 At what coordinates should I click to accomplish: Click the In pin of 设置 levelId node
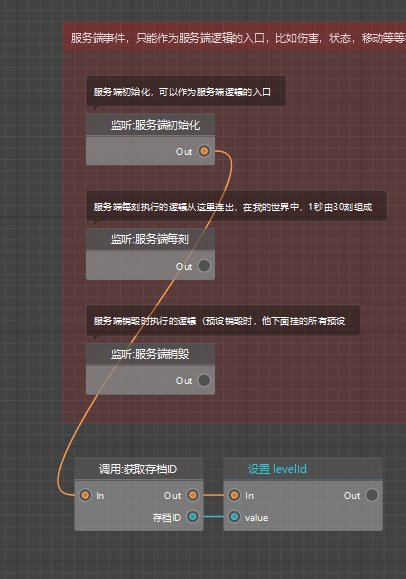point(234,495)
